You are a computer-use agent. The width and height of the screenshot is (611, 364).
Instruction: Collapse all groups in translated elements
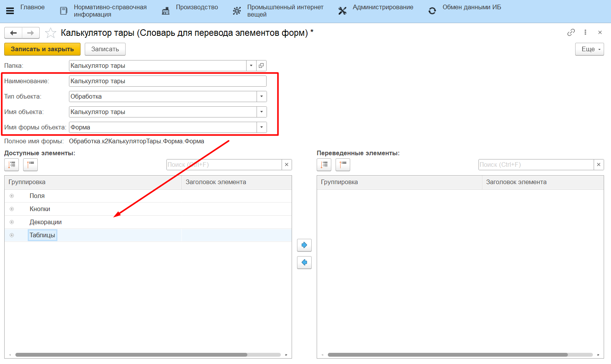(342, 165)
